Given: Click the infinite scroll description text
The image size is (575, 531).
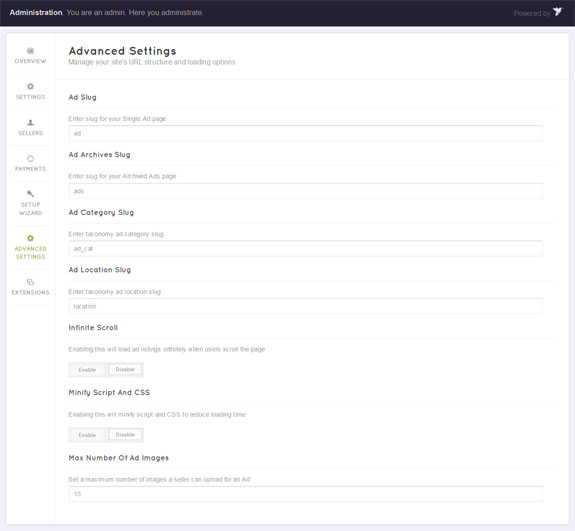Looking at the screenshot, I should tap(166, 349).
